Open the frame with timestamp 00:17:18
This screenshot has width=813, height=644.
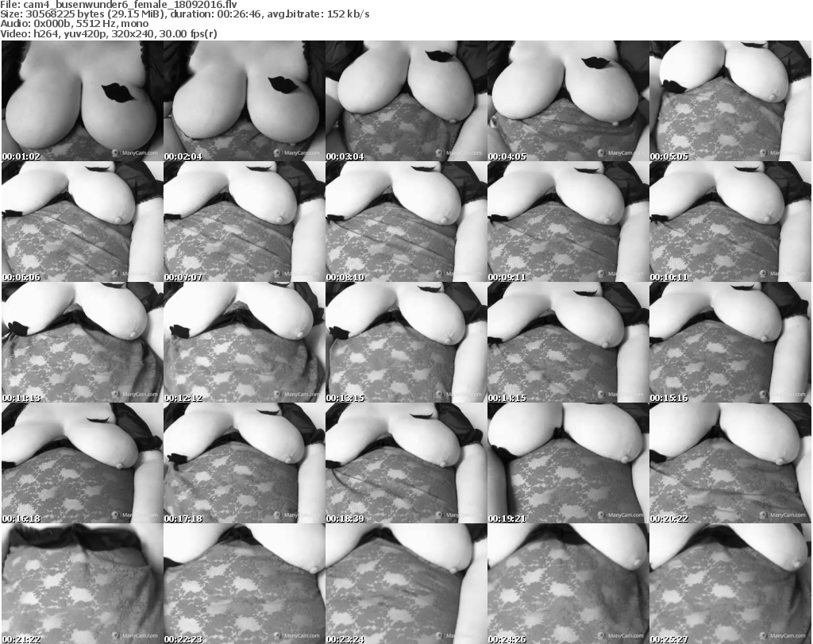245,463
